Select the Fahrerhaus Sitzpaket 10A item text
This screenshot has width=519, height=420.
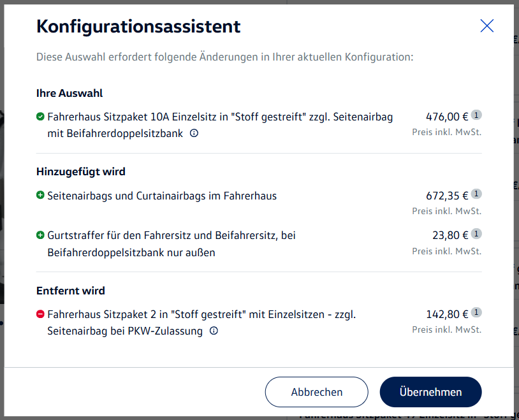tap(220, 125)
